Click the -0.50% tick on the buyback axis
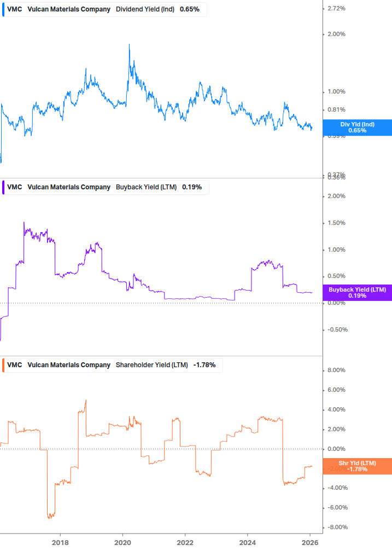This screenshot has height=550, width=392. pyautogui.click(x=337, y=329)
